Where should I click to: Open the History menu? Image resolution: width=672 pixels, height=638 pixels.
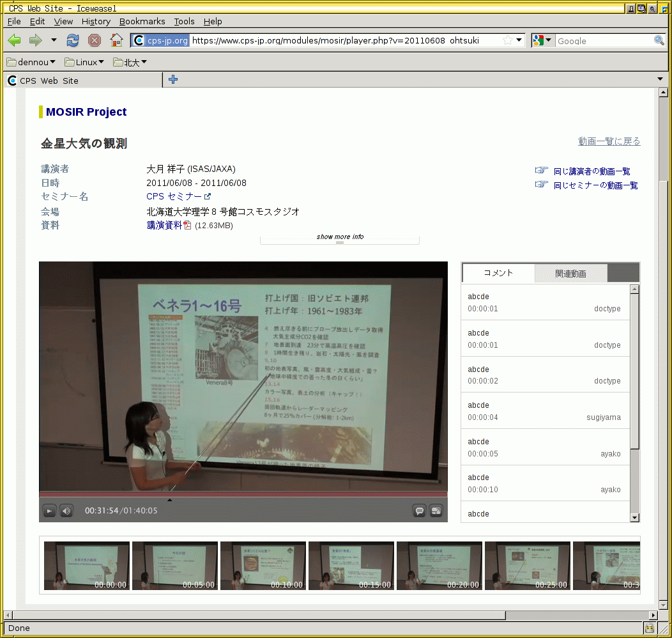pyautogui.click(x=96, y=21)
